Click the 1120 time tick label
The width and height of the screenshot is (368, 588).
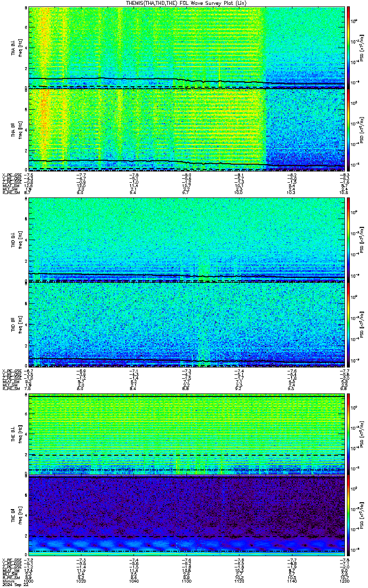(x=239, y=581)
